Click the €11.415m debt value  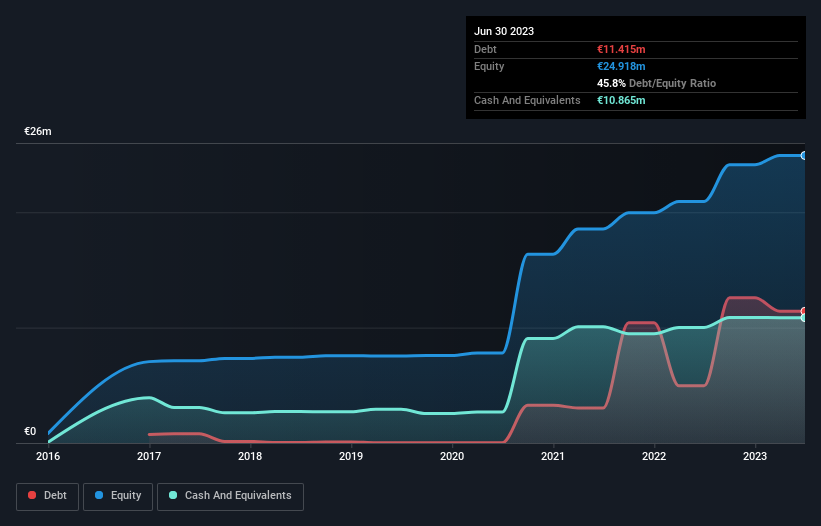[x=621, y=49]
